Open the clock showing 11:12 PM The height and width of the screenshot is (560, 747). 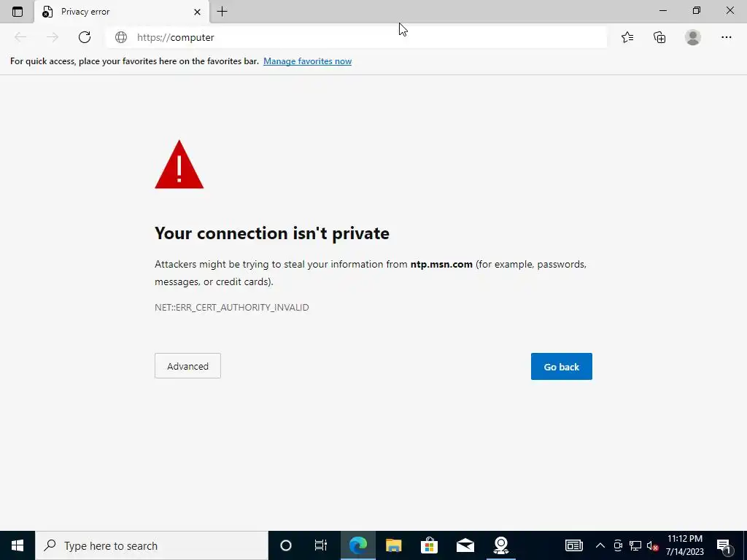684,545
